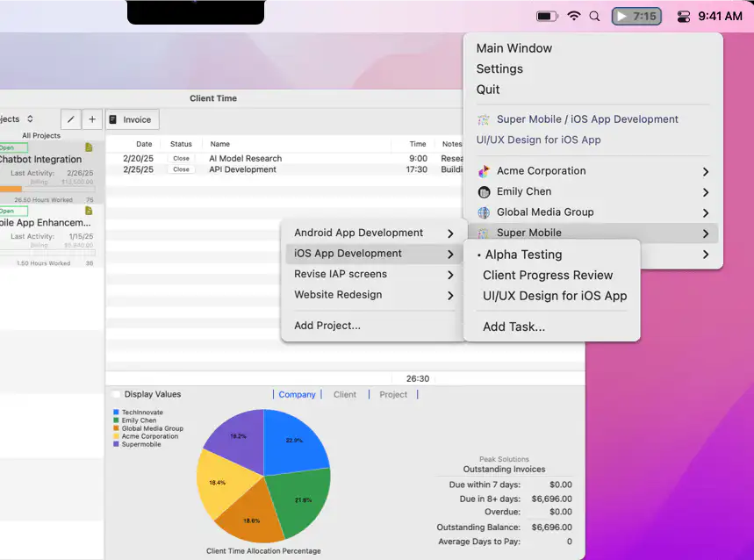The width and height of the screenshot is (754, 560).
Task: Click the blue TechInnovate legend swatch
Action: [x=117, y=413]
